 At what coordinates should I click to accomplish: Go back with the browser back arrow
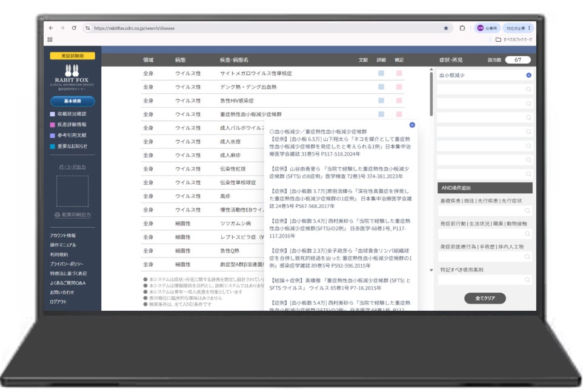(x=51, y=28)
